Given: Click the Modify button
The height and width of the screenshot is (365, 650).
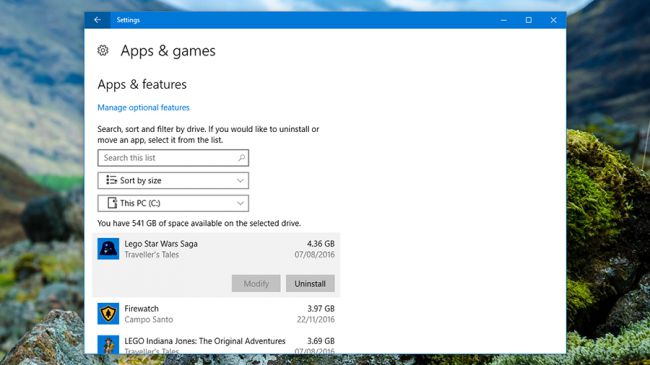Looking at the screenshot, I should (x=256, y=283).
